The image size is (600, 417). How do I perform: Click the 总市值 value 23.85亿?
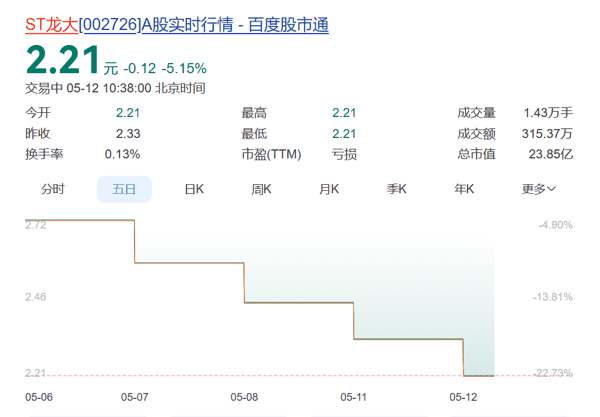551,154
